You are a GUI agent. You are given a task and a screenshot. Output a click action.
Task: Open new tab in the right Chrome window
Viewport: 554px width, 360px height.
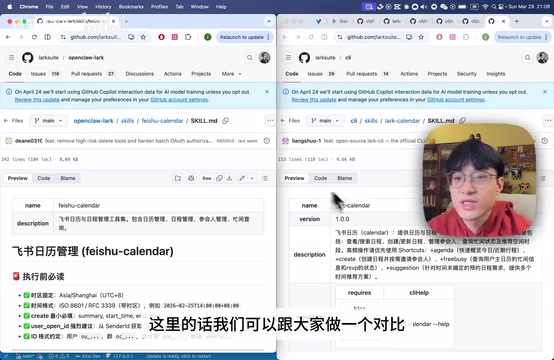click(517, 21)
